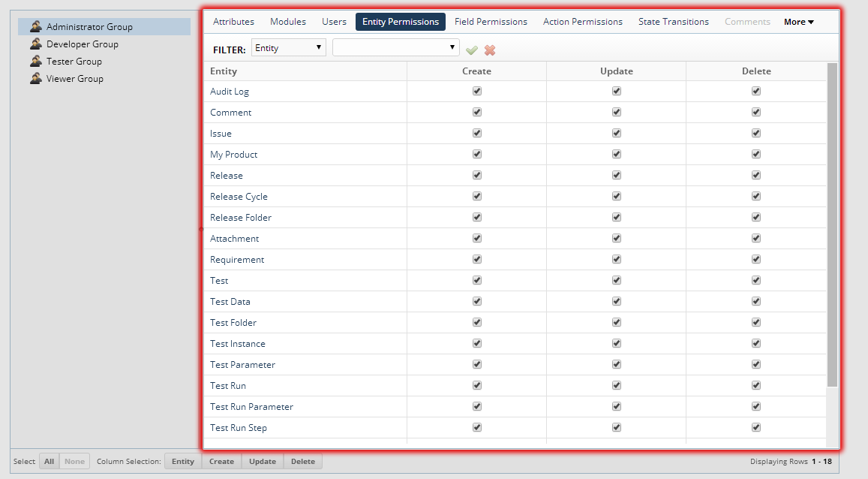The height and width of the screenshot is (479, 868).
Task: Toggle Delete permission for Test Folder
Action: (756, 322)
